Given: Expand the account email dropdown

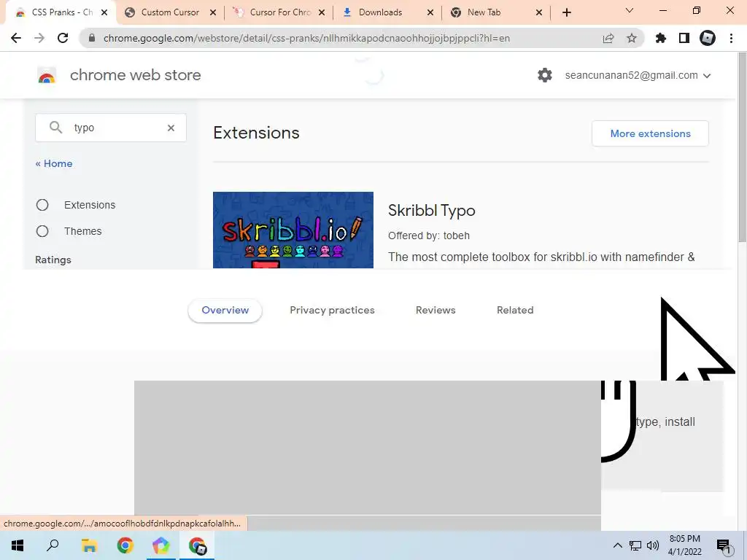Looking at the screenshot, I should (707, 76).
